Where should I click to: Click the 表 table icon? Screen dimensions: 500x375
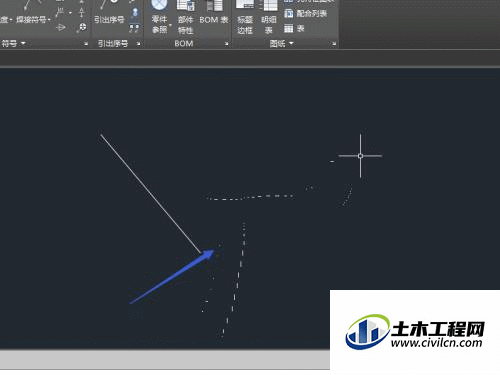289,29
